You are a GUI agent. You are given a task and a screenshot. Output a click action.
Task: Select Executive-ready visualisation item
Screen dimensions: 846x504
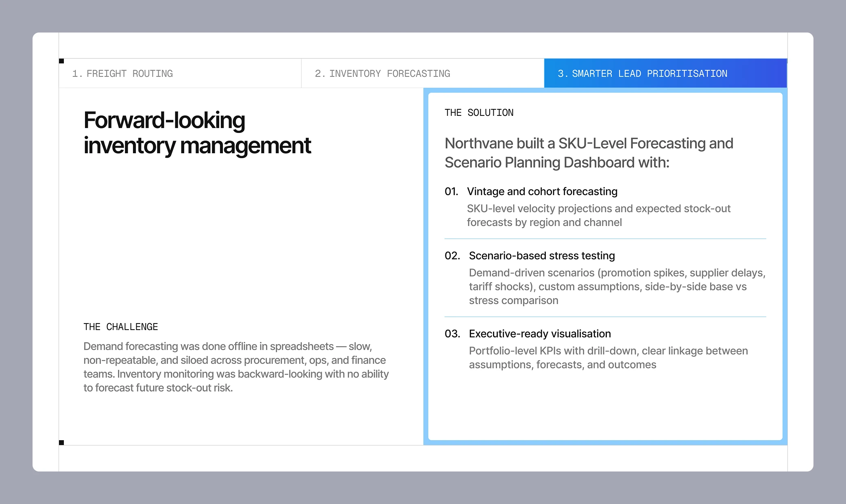point(540,334)
